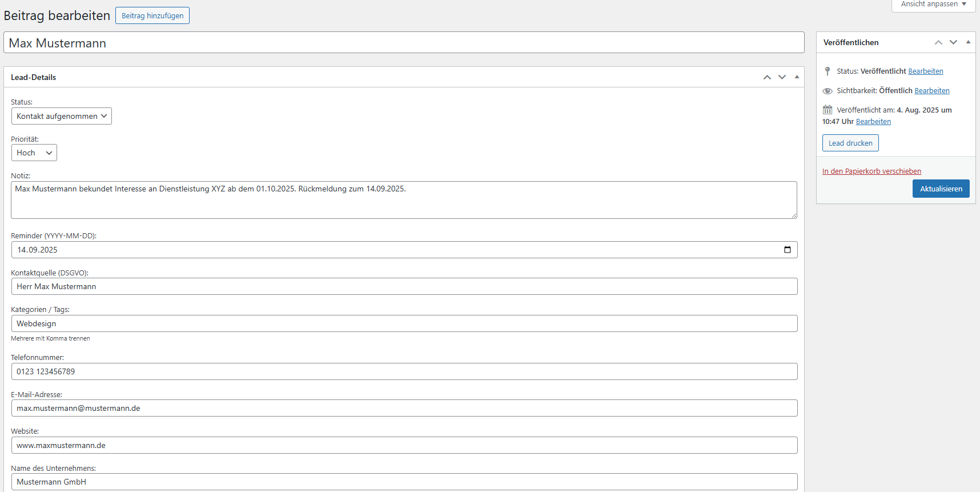Collapse the Veröffentlichen panel triangle

968,42
